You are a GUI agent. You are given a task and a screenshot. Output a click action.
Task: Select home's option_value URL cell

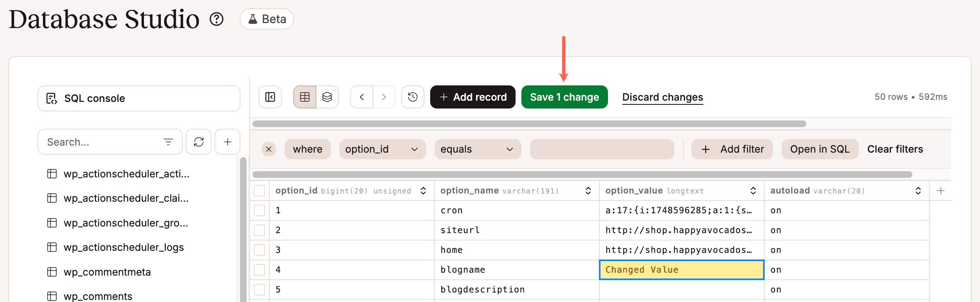pyautogui.click(x=682, y=250)
